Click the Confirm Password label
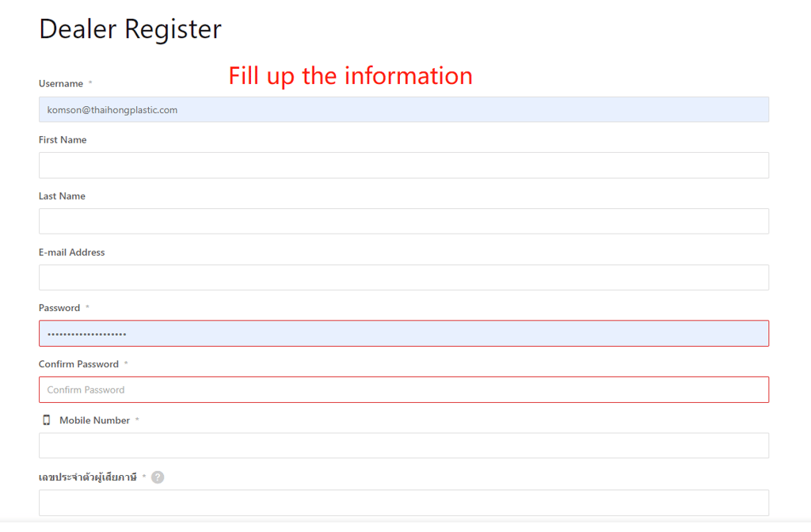 click(78, 364)
